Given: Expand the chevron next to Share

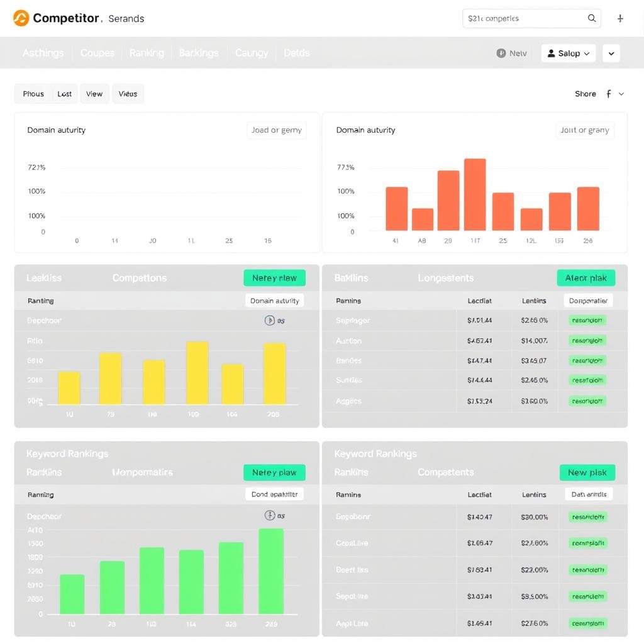Looking at the screenshot, I should tap(621, 94).
